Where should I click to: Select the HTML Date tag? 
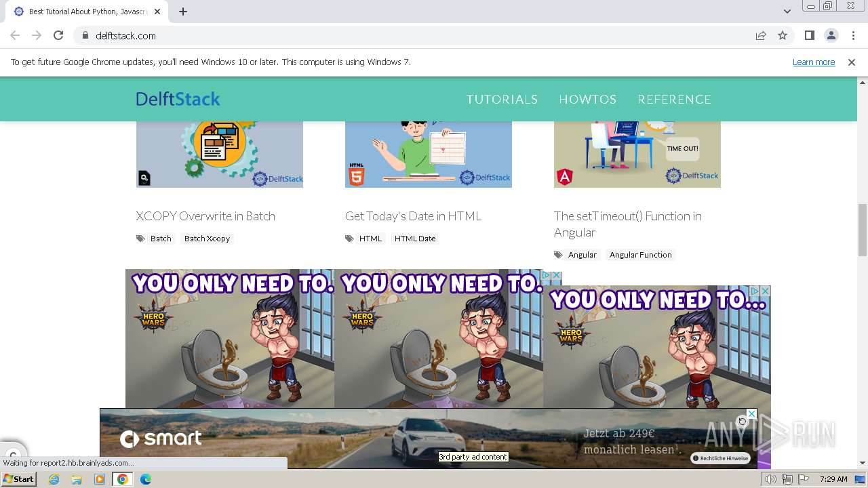tap(415, 239)
